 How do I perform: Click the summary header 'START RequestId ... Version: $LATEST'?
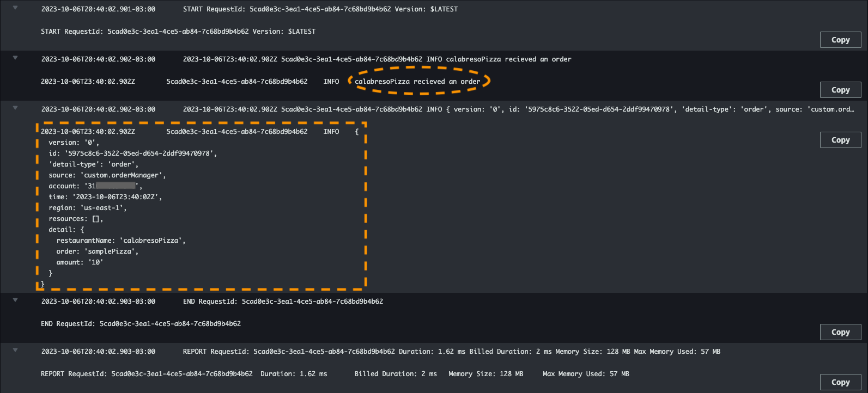click(320, 9)
